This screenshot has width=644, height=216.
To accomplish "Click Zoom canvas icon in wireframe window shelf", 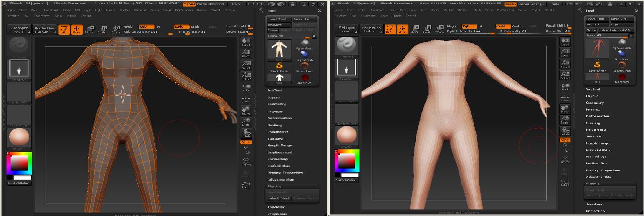I will coord(246,53).
